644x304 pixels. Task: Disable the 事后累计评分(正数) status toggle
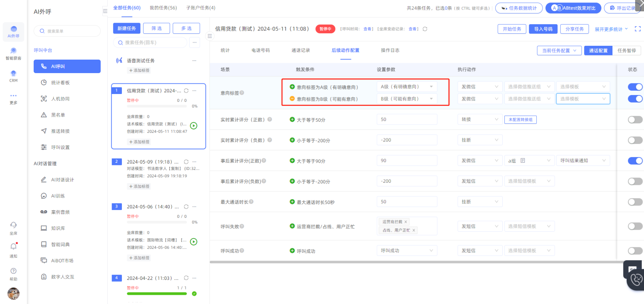click(635, 161)
